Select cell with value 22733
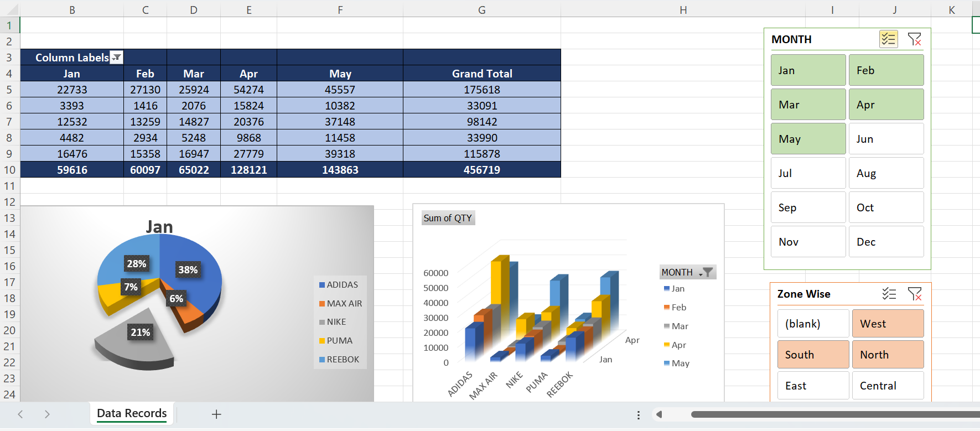The width and height of the screenshot is (980, 431). click(x=72, y=90)
